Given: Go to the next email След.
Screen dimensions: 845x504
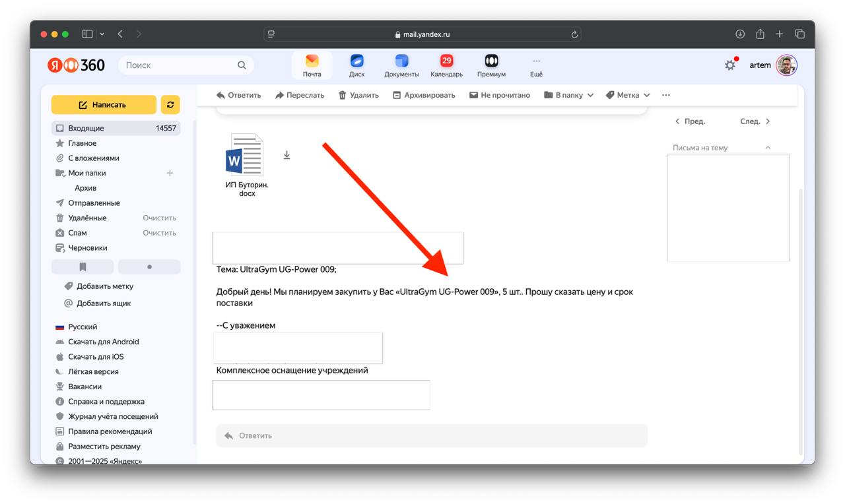Looking at the screenshot, I should pyautogui.click(x=755, y=121).
